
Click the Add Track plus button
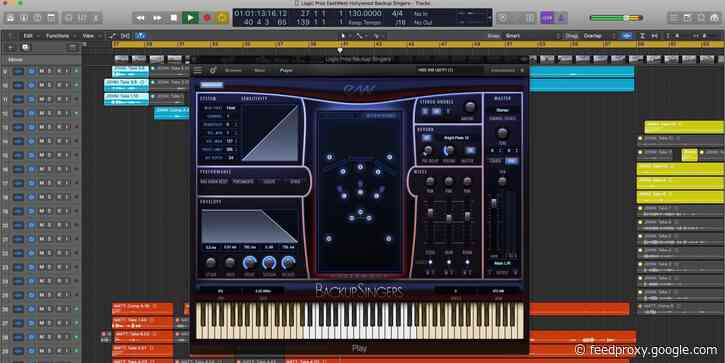11,47
